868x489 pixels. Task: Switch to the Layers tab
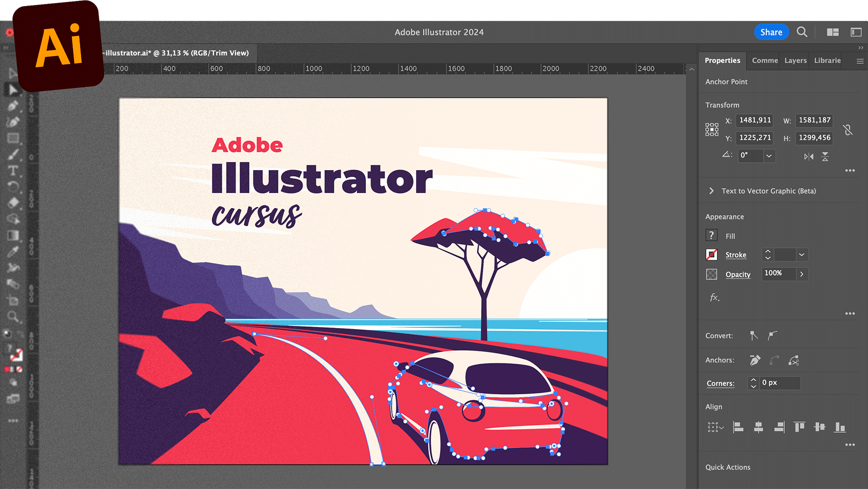[x=795, y=60]
